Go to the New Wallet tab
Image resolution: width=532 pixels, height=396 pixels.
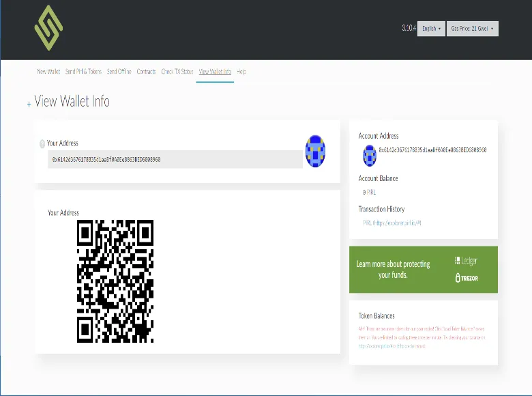tap(48, 71)
